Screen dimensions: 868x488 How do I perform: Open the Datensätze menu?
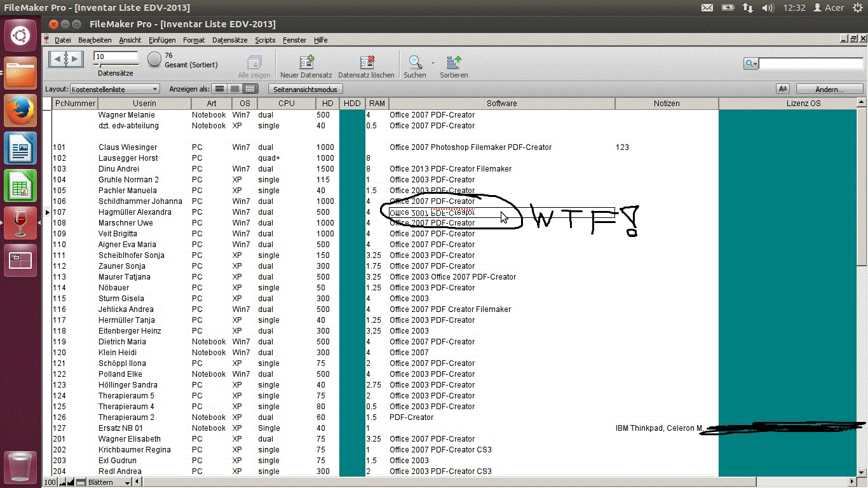[230, 40]
